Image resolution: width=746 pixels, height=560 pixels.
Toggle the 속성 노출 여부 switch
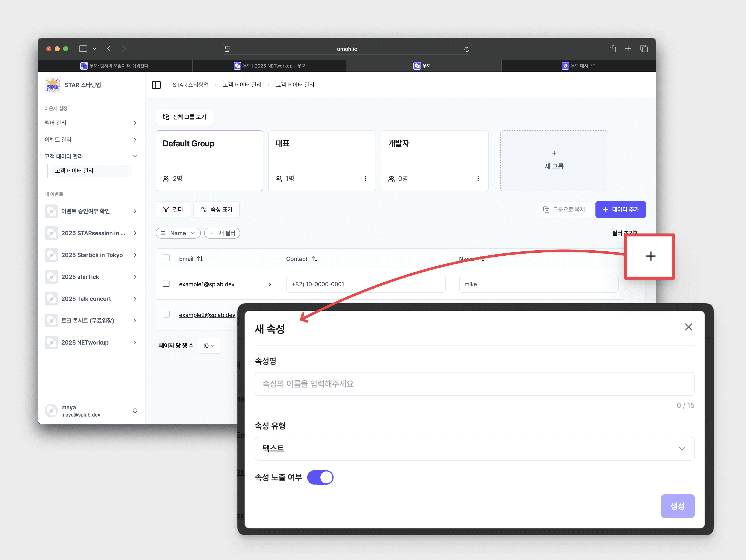pyautogui.click(x=320, y=477)
